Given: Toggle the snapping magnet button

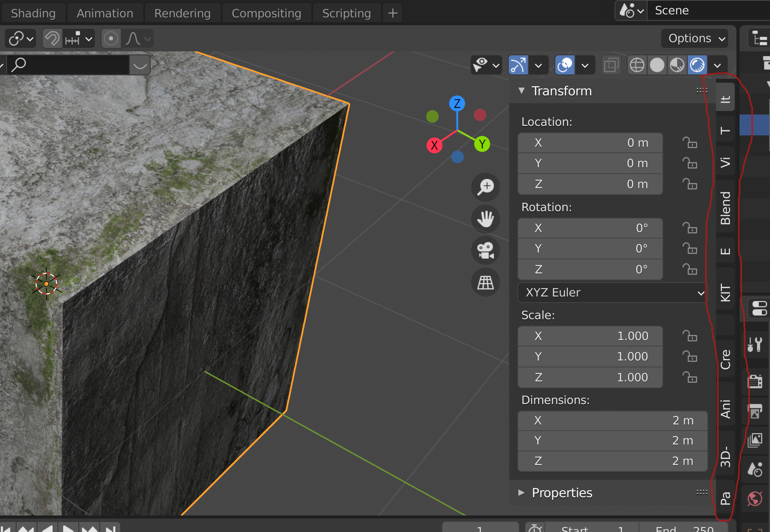Looking at the screenshot, I should coord(52,39).
